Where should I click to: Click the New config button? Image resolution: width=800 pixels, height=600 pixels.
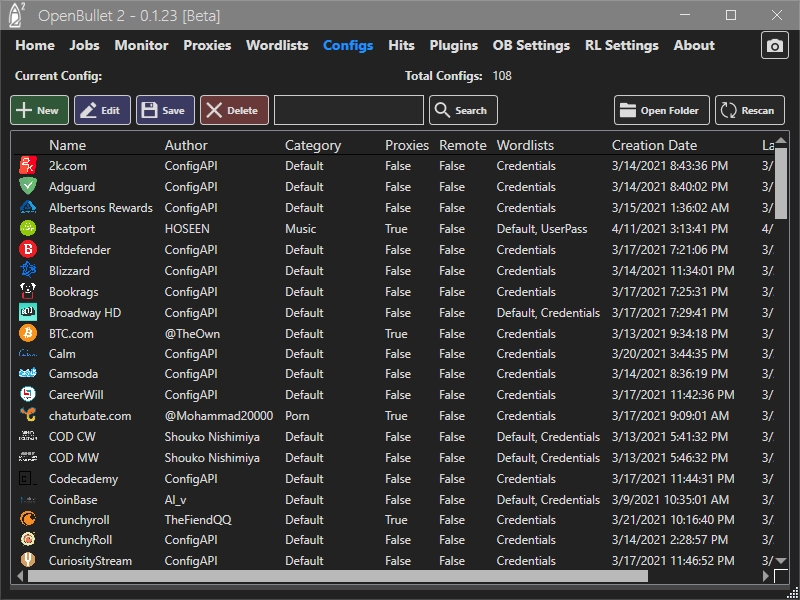click(39, 110)
